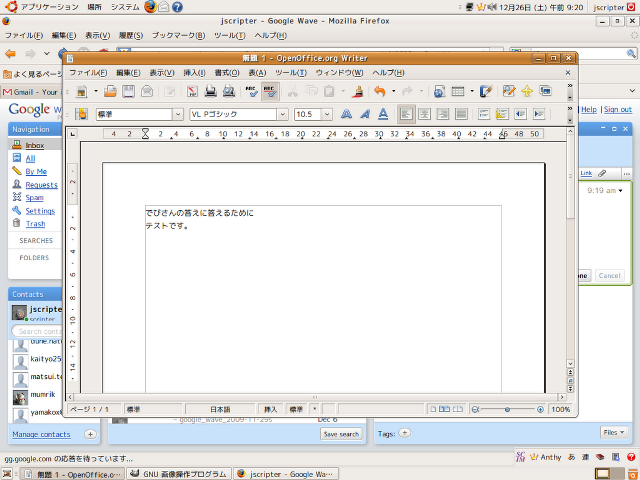The height and width of the screenshot is (480, 640).
Task: Open the Writer 編集 menu
Action: [128, 73]
